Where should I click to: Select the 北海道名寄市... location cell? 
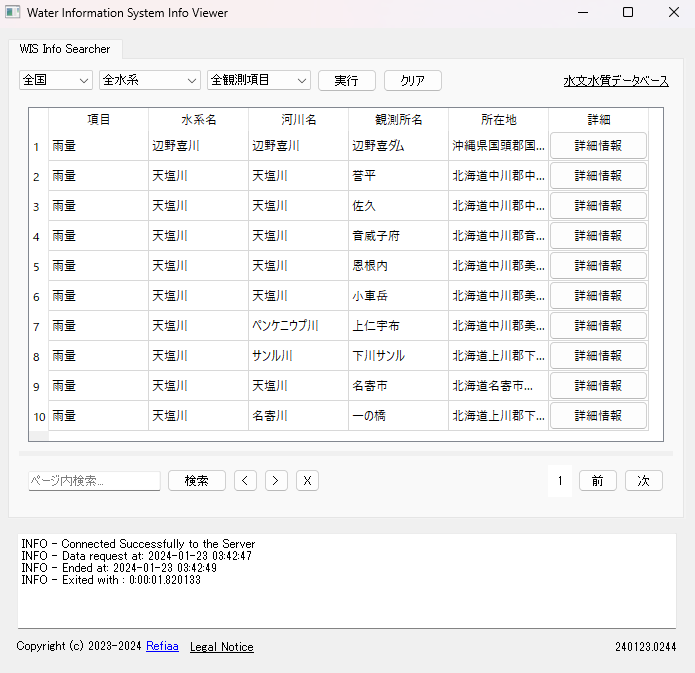tap(499, 386)
